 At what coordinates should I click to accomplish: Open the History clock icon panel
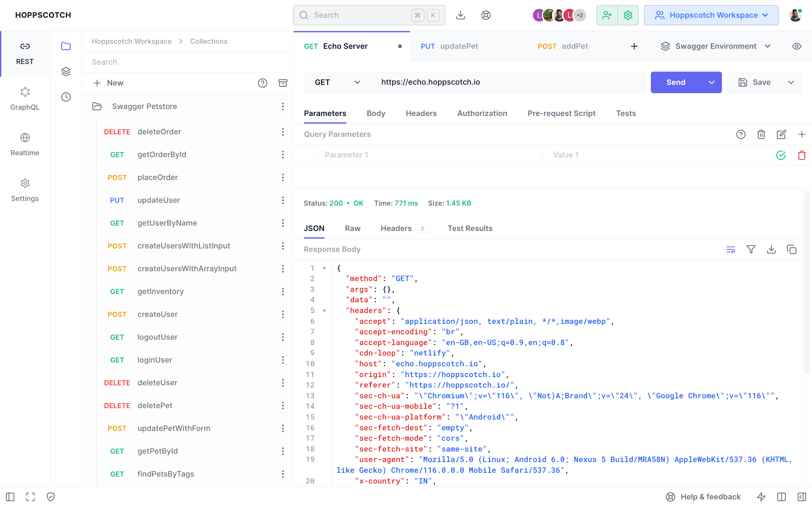pyautogui.click(x=66, y=97)
